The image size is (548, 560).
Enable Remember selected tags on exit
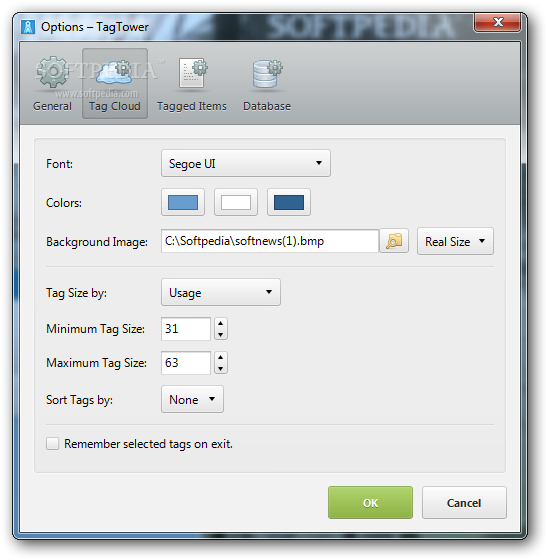coord(53,444)
